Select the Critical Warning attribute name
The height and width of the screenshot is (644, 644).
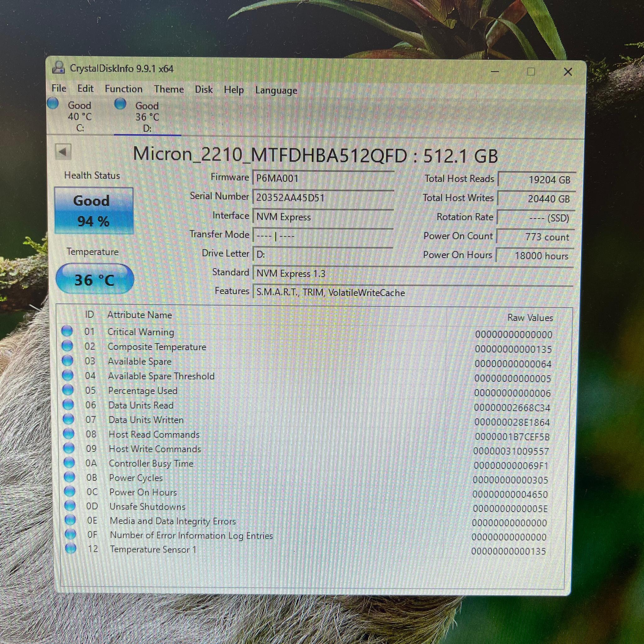141,332
